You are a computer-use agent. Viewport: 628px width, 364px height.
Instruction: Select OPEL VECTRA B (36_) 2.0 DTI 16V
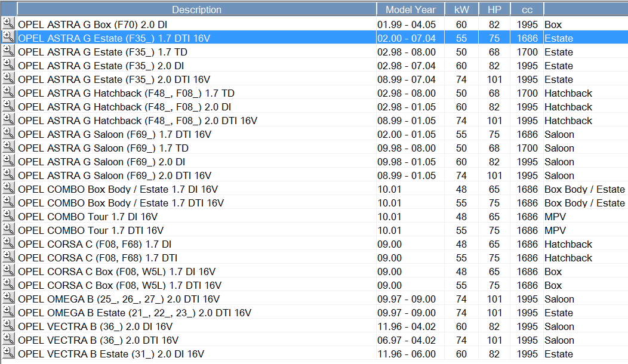click(98, 340)
